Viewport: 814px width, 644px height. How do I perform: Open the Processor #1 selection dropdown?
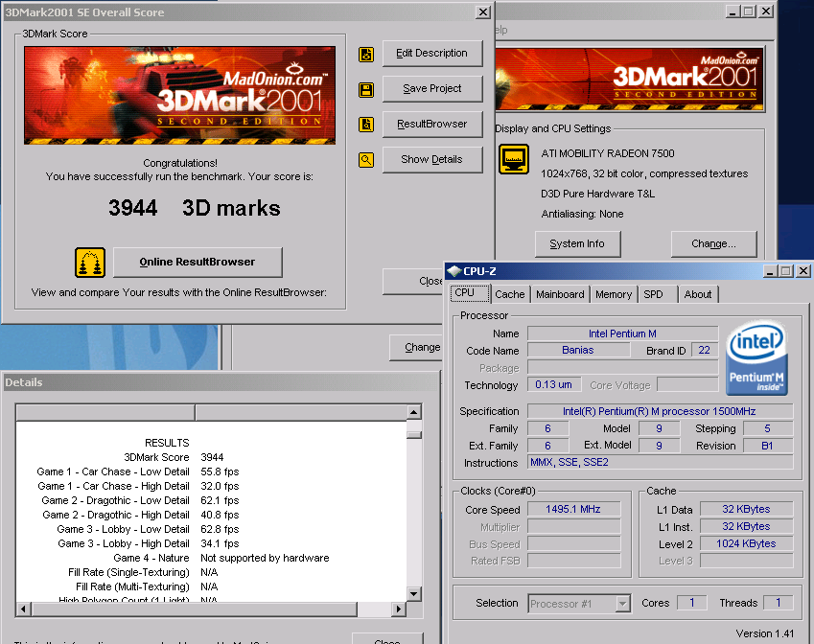(622, 604)
